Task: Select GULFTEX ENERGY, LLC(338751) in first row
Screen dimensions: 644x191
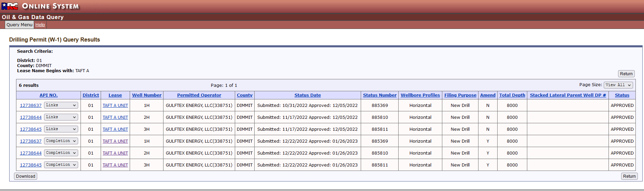Action: tap(199, 106)
